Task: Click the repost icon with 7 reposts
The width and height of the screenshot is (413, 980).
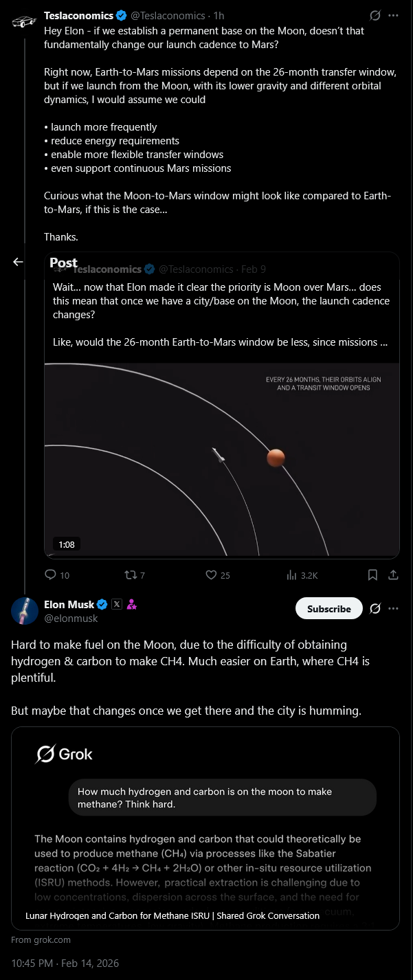Action: 129,575
